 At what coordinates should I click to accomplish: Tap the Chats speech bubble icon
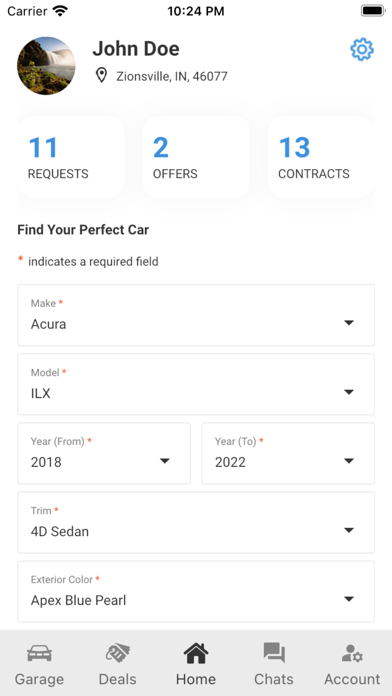point(274,653)
